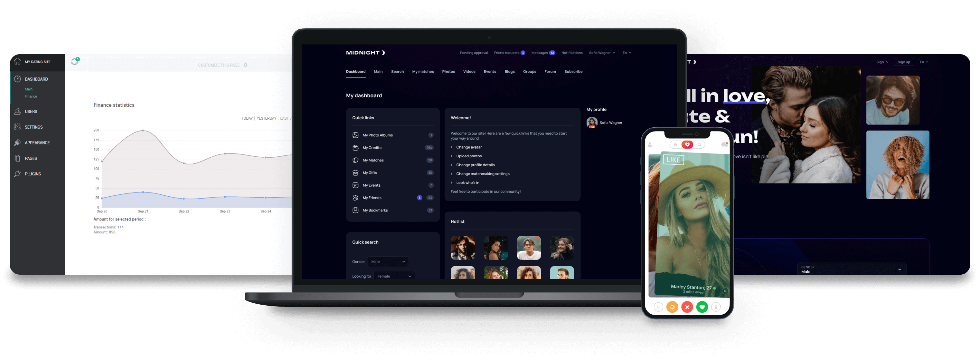The width and height of the screenshot is (980, 363).
Task: Click the Settings icon in admin sidebar
Action: coord(16,126)
